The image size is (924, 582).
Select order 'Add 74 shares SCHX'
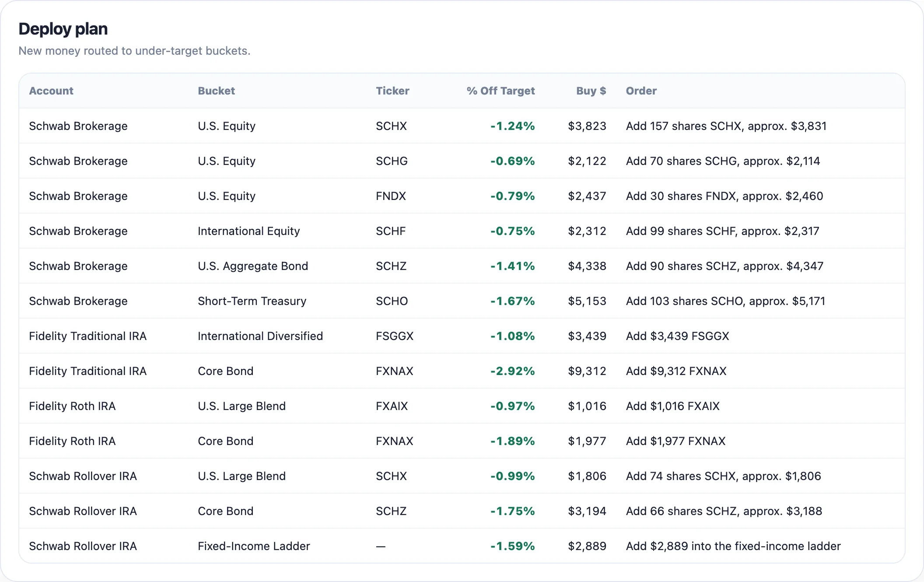723,476
